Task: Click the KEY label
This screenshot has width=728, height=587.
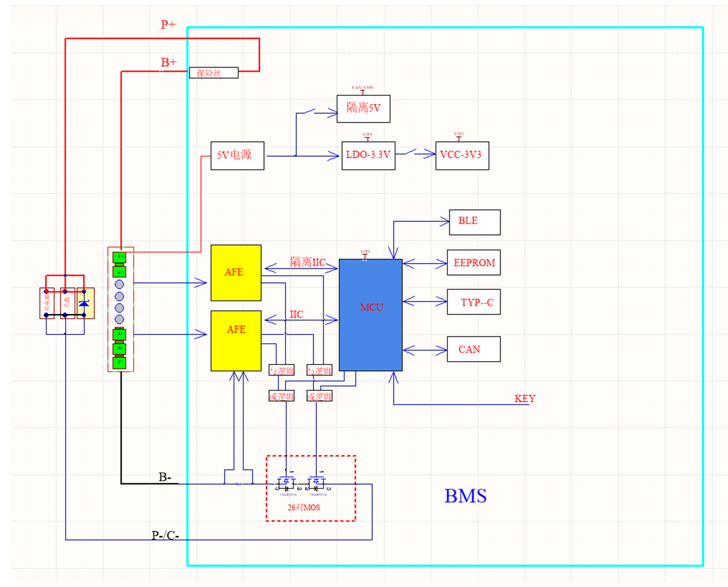Action: 525,399
